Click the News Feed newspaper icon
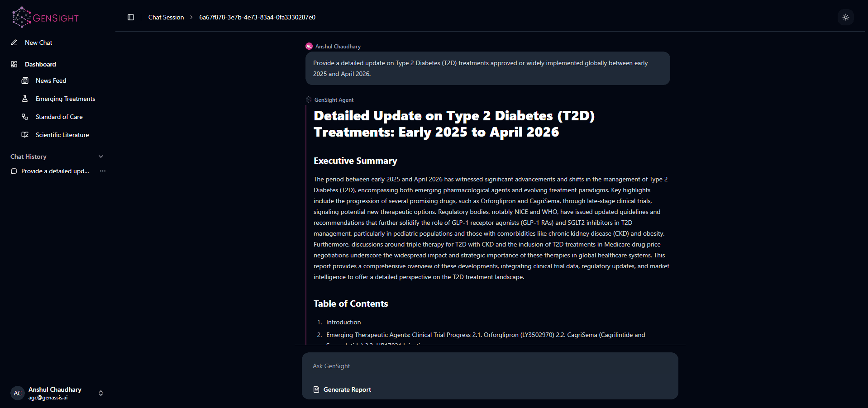This screenshot has width=868, height=408. tap(25, 81)
